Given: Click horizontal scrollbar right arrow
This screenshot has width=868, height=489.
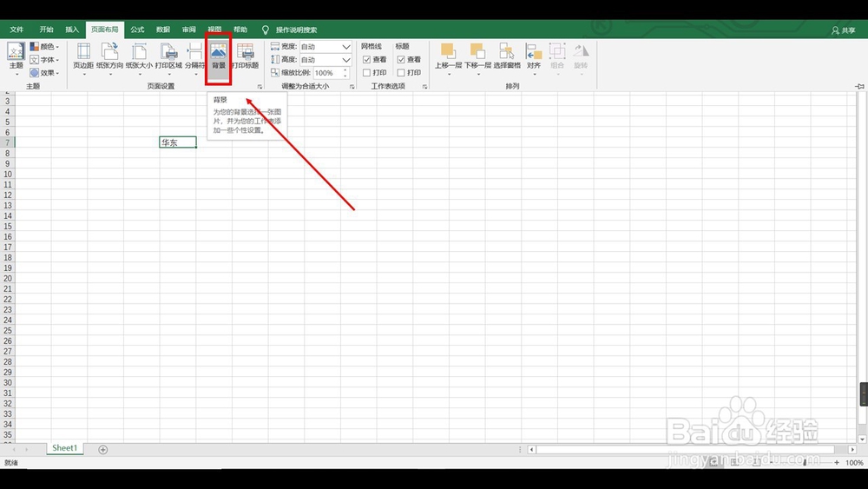Looking at the screenshot, I should click(x=852, y=450).
